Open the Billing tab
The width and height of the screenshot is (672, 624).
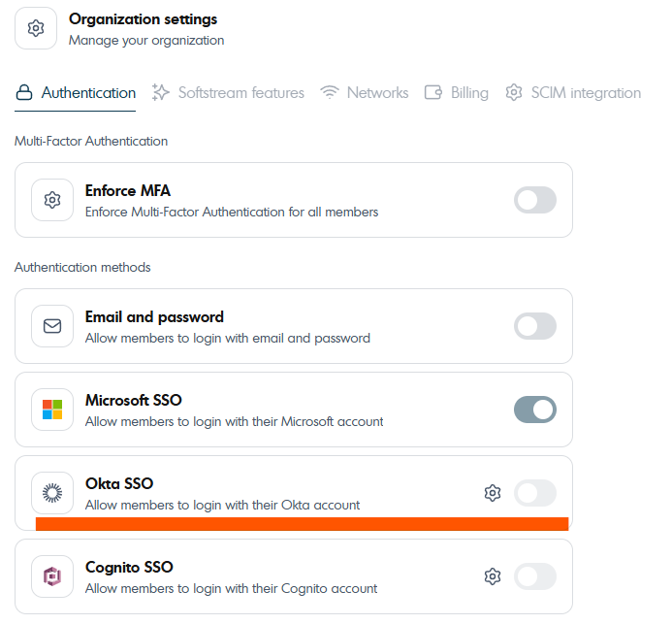[457, 93]
